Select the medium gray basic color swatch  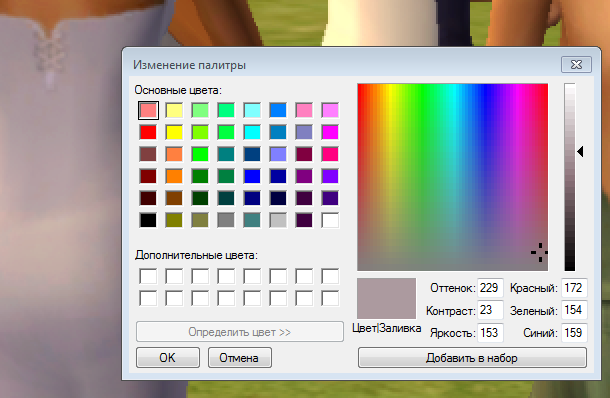[x=226, y=220]
